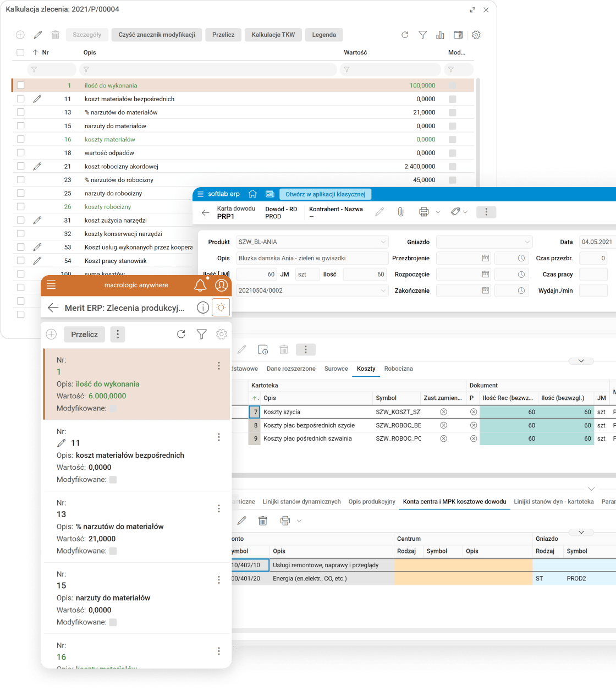Click the Opis text field Bluzka damska Ania

[x=312, y=258]
